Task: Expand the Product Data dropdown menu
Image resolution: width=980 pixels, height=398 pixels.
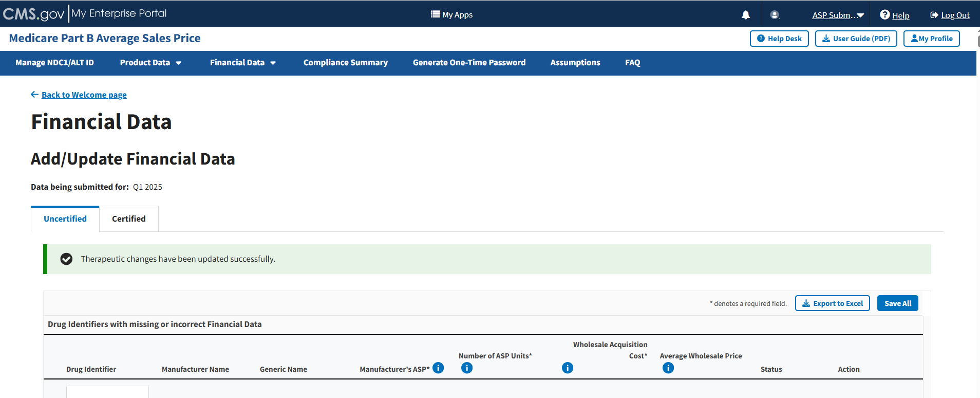Action: [x=150, y=63]
